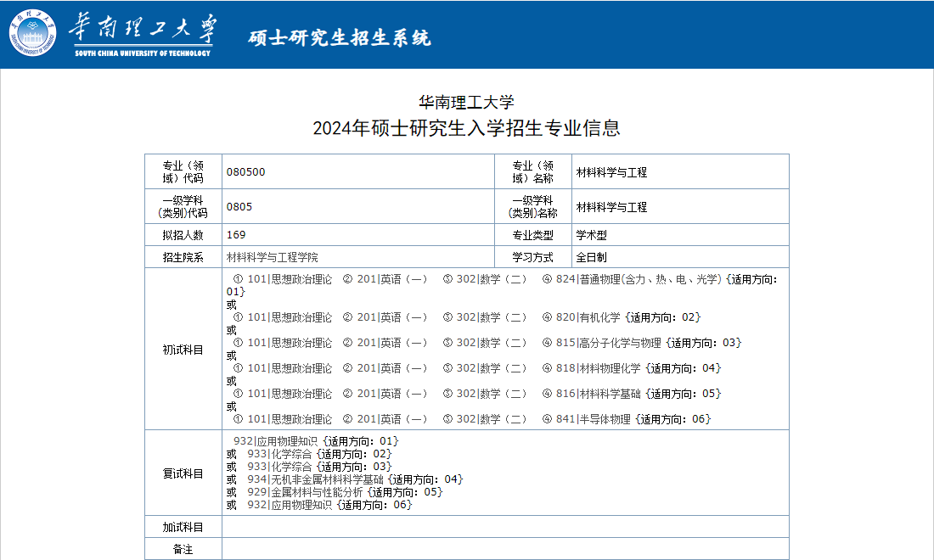Screen dimensions: 934x560
Task: Click 101|思想政治理论 in the 半导体物理 row
Action: pyautogui.click(x=290, y=419)
